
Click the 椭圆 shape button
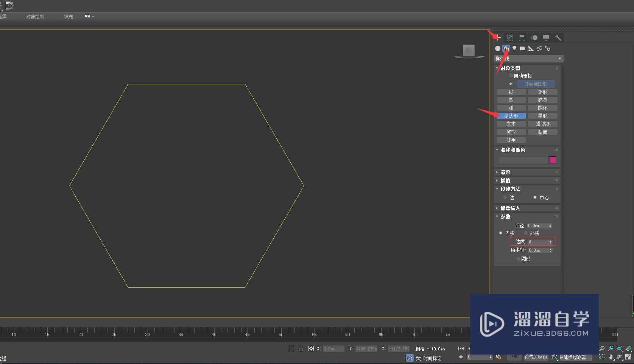[542, 100]
